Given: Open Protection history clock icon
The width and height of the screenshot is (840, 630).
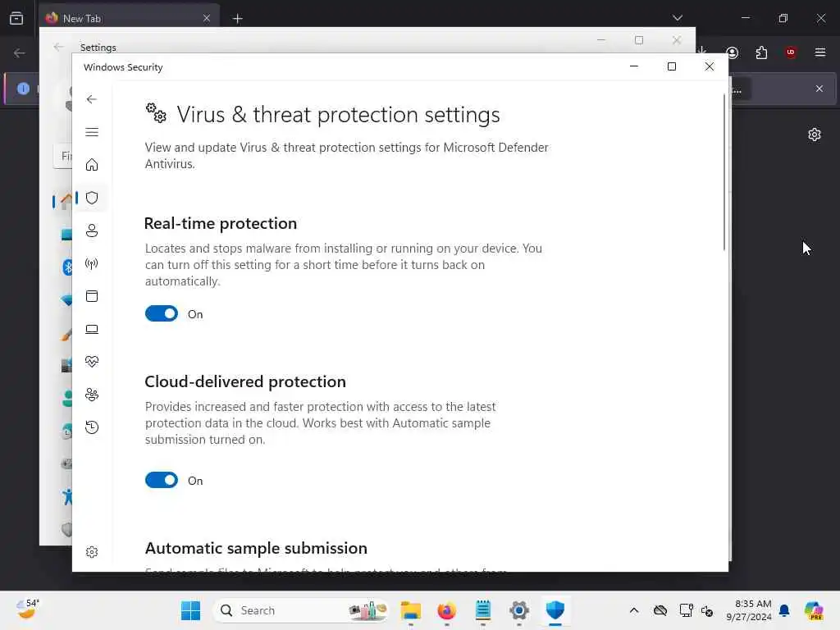Looking at the screenshot, I should click(x=92, y=427).
